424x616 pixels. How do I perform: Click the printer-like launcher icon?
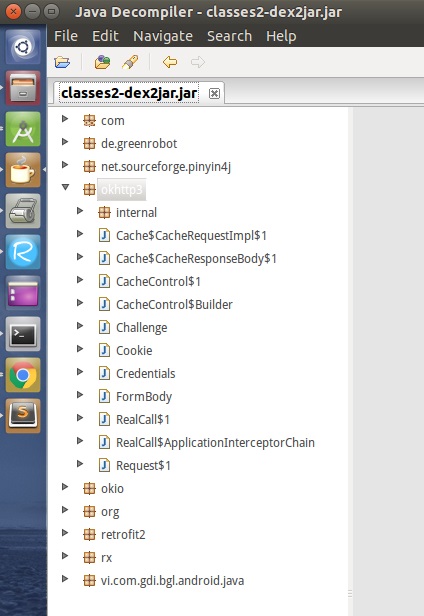pos(23,211)
